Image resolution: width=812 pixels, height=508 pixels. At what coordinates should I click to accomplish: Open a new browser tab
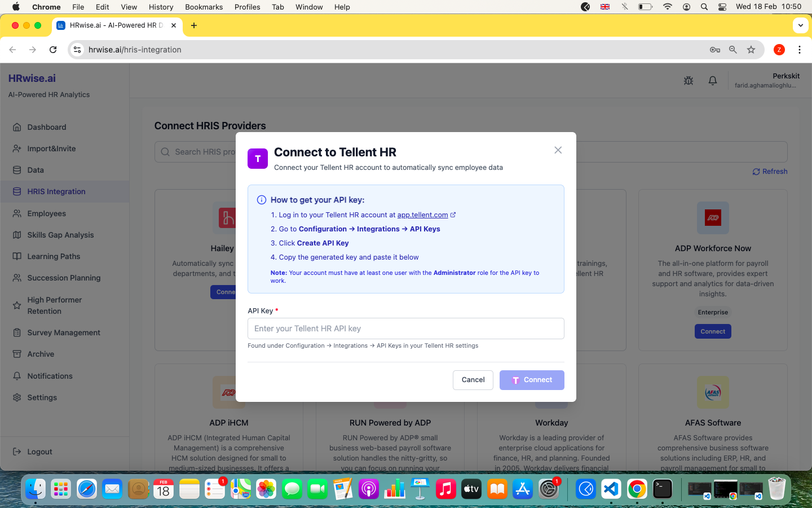tap(194, 25)
